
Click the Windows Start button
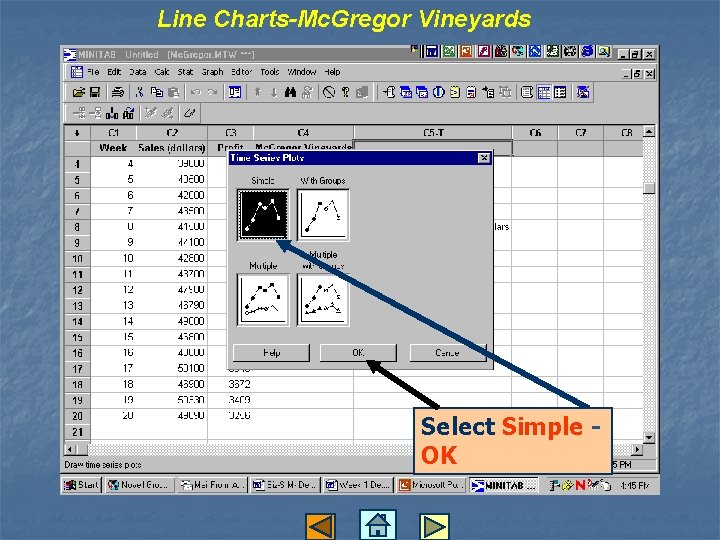pos(81,485)
